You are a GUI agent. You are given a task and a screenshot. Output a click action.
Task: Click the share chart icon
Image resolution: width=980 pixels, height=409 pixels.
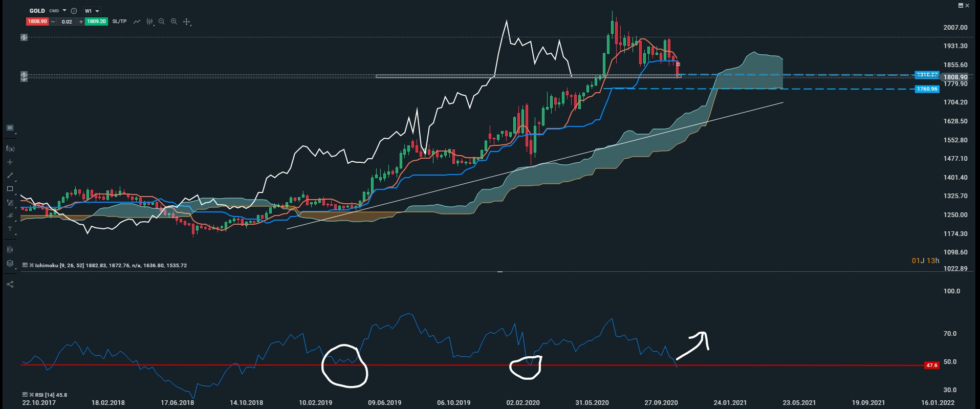10,284
